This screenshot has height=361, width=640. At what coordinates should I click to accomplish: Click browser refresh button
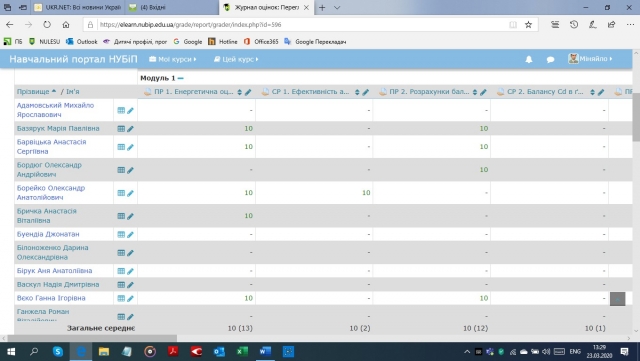pyautogui.click(x=47, y=25)
